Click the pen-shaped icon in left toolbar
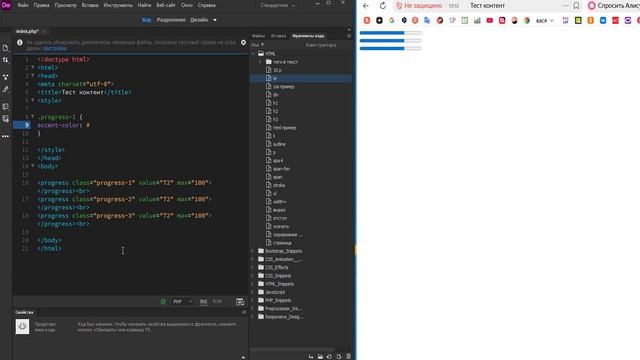The width and height of the screenshot is (640, 360). [5, 89]
